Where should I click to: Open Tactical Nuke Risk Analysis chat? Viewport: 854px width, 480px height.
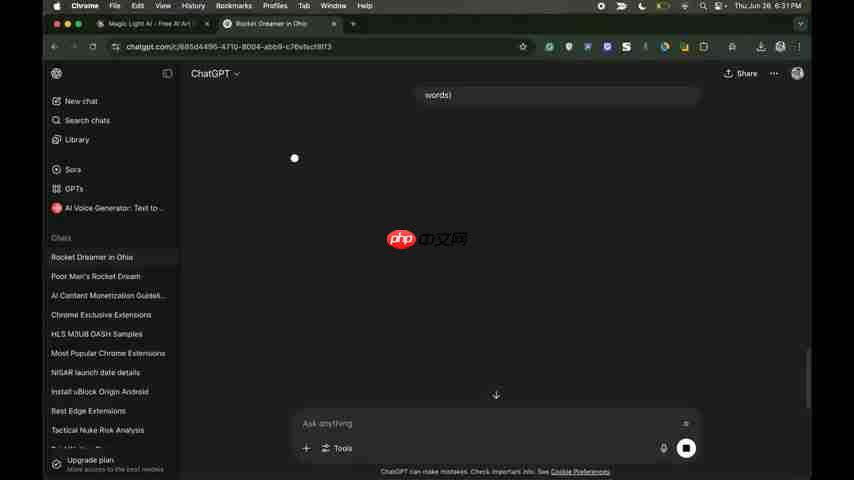point(97,430)
